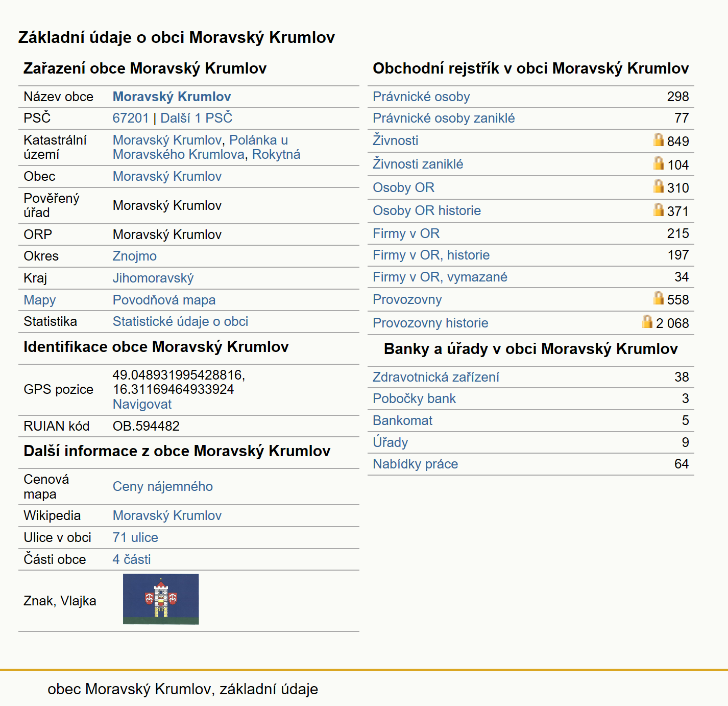View Nabídky práce job offers
Viewport: 728px width, 706px height.
click(416, 464)
